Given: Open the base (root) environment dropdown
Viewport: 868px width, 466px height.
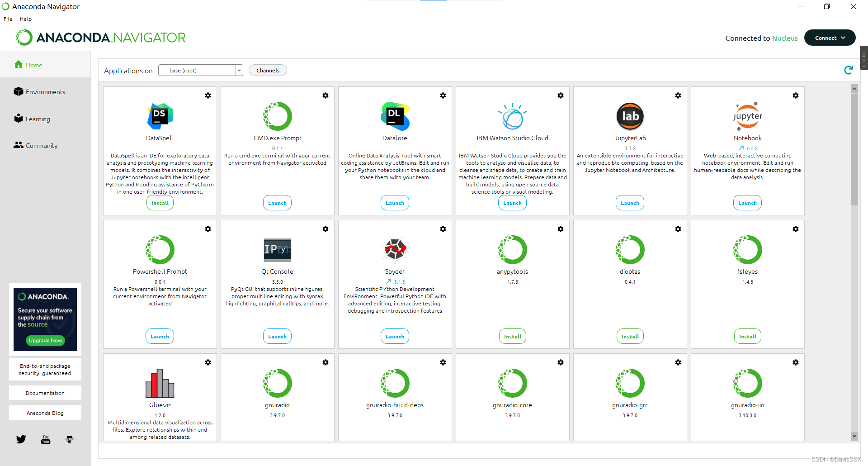Looking at the screenshot, I should click(x=201, y=71).
